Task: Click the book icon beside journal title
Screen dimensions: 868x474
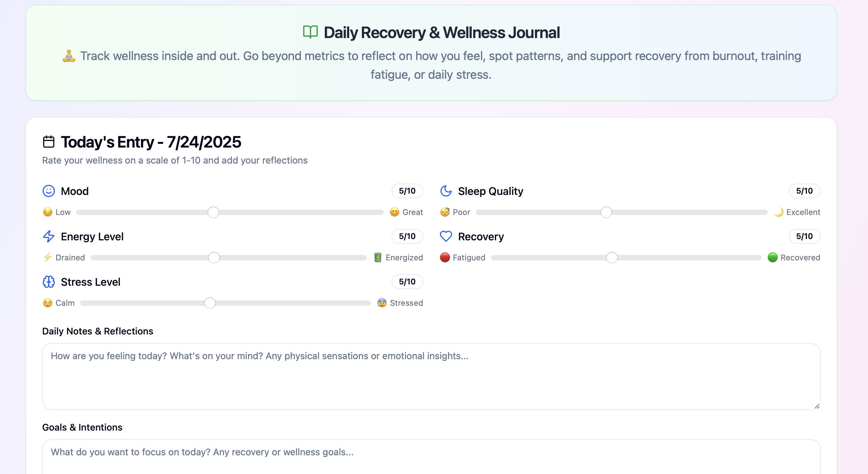Action: tap(310, 32)
